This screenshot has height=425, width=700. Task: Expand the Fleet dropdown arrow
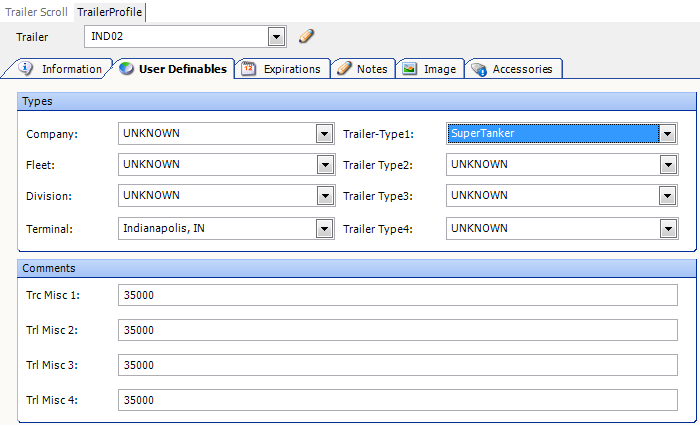325,165
